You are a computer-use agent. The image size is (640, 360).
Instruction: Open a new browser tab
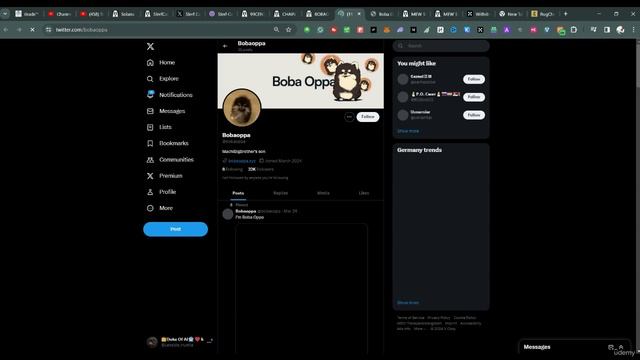click(566, 13)
